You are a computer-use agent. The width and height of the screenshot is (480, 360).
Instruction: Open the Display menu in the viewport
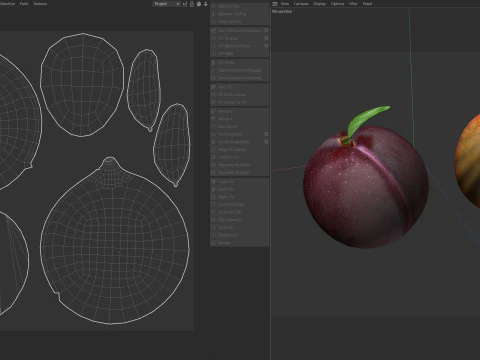(319, 4)
